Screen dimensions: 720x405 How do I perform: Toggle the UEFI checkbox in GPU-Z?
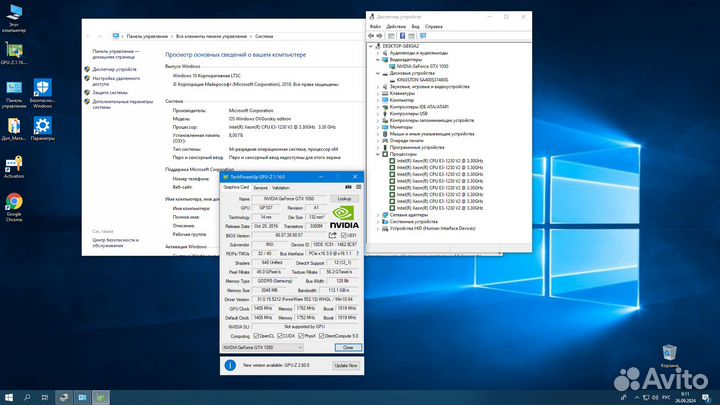pos(343,235)
